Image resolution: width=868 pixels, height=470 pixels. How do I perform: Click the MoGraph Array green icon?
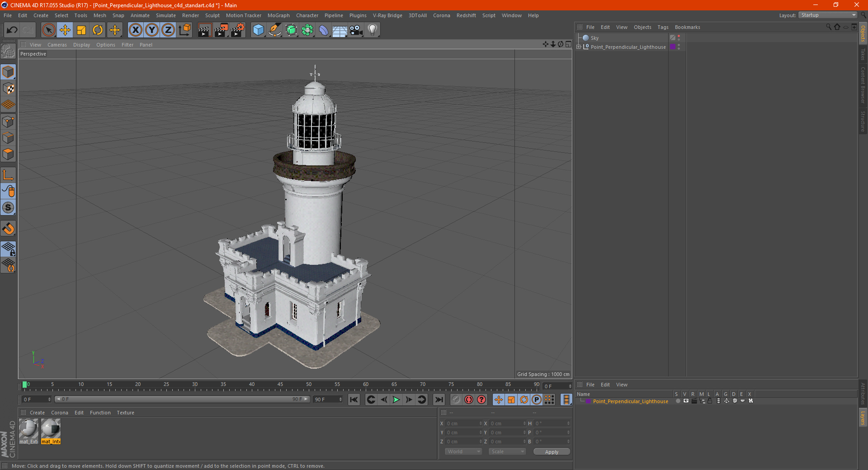coord(307,30)
